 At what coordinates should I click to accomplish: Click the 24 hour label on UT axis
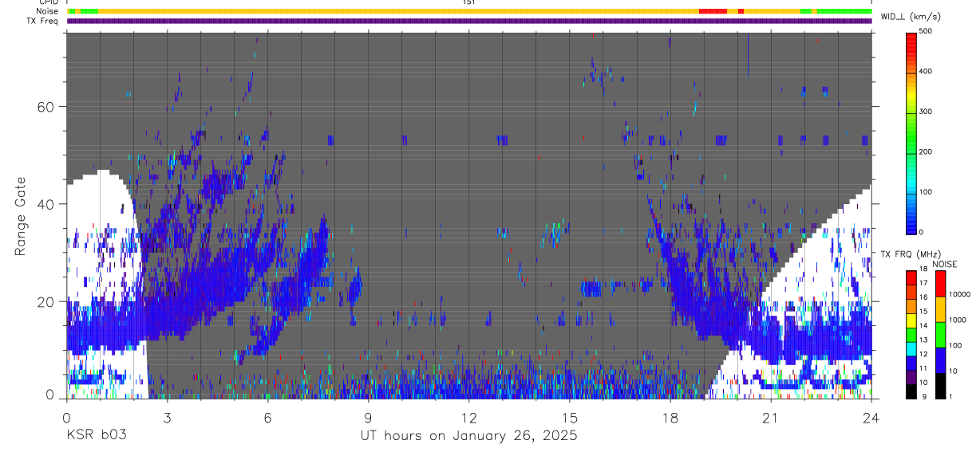coord(871,417)
